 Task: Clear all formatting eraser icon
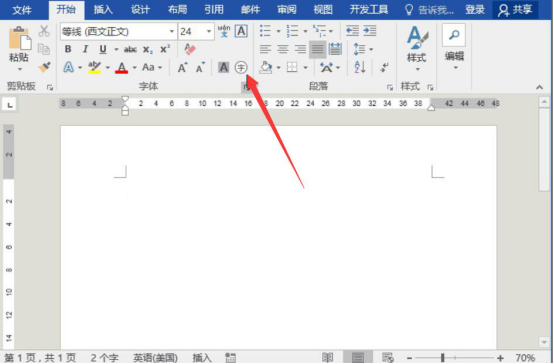point(190,49)
